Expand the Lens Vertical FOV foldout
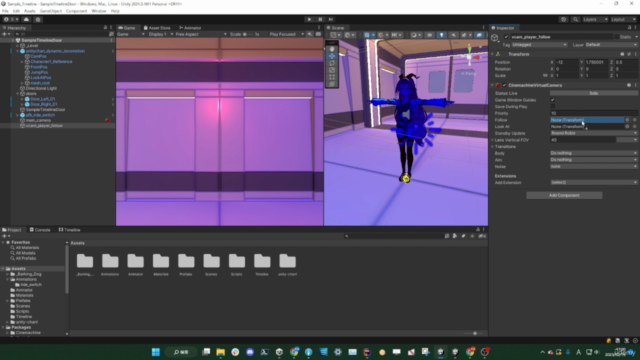This screenshot has height=360, width=640. (x=493, y=140)
